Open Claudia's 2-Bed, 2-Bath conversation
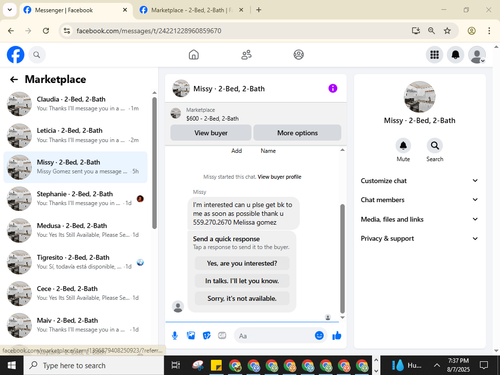 [75, 104]
